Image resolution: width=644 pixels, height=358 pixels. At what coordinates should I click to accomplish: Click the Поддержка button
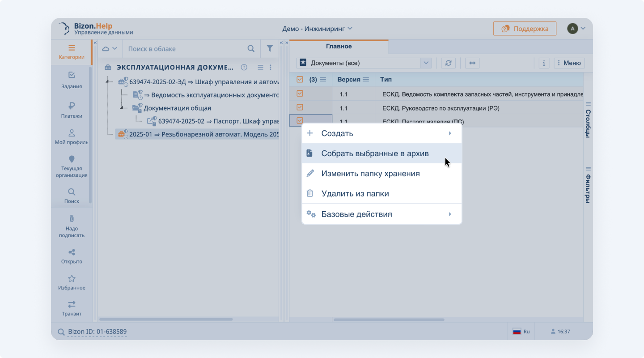[525, 28]
